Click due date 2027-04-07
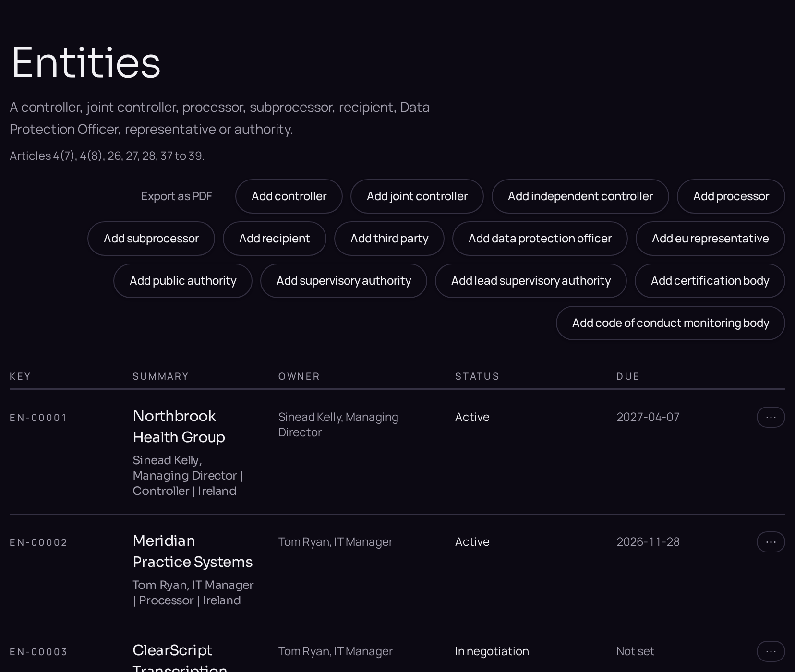This screenshot has width=795, height=672. (x=648, y=417)
